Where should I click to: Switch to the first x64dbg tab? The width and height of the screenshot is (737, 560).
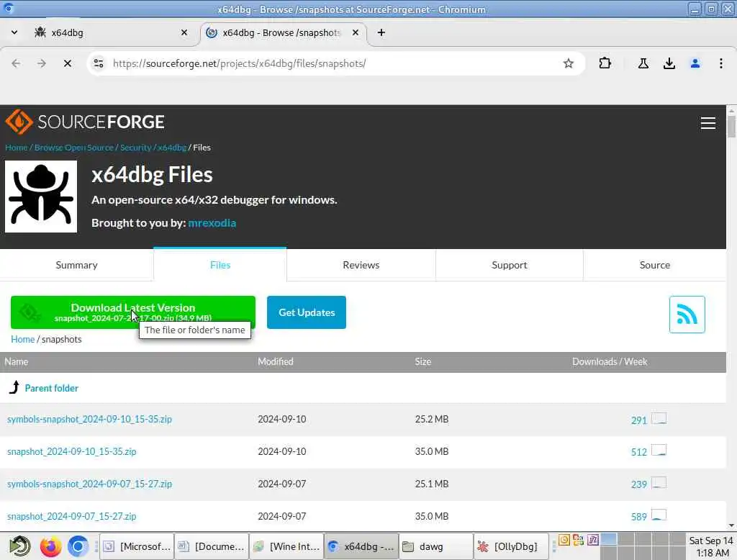pyautogui.click(x=110, y=32)
